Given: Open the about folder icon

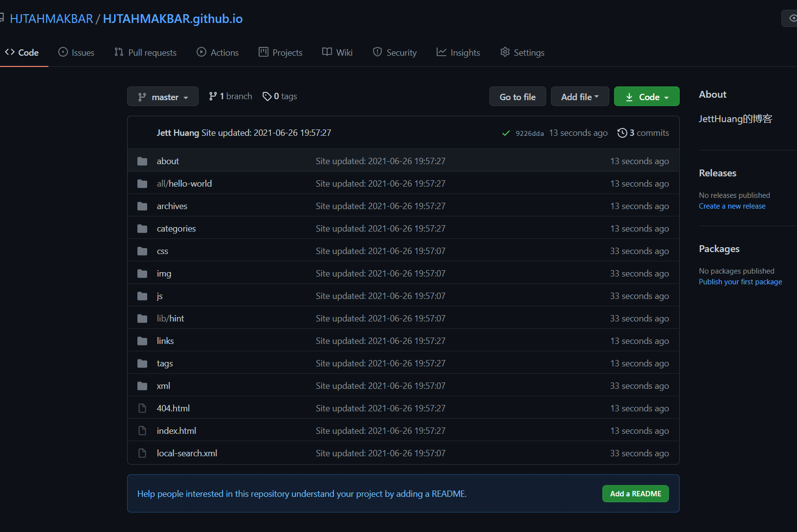Looking at the screenshot, I should point(142,161).
